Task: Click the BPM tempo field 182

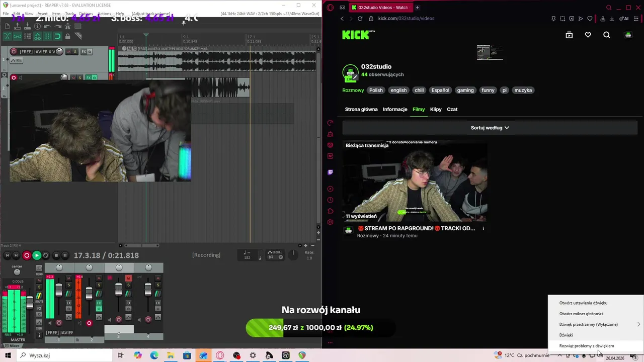Action: [x=247, y=257]
